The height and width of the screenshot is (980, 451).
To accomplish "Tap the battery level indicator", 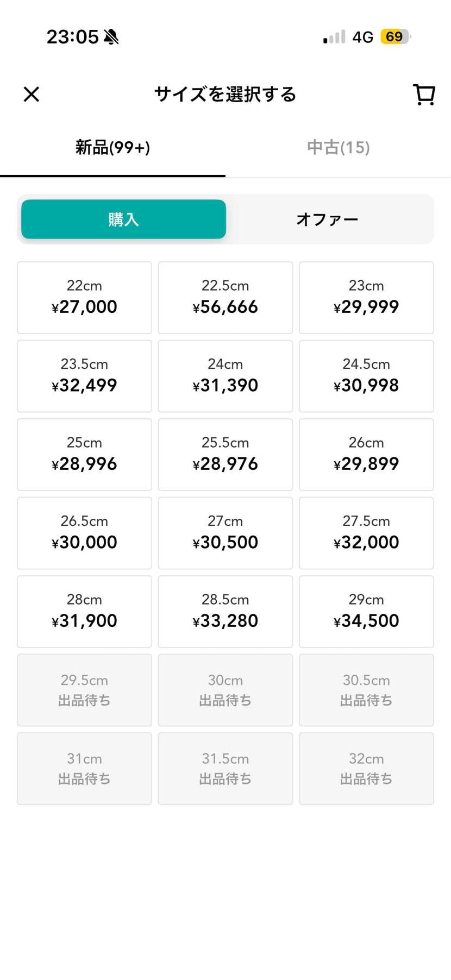I will (x=395, y=36).
